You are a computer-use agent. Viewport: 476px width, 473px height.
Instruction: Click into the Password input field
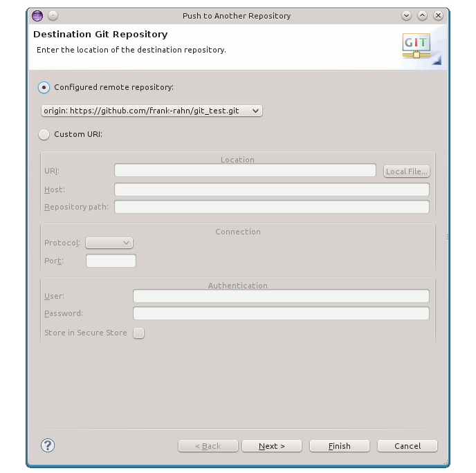coord(281,313)
